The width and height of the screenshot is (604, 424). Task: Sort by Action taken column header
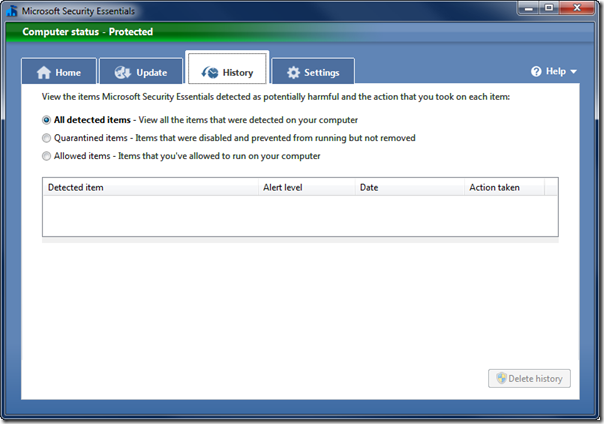pos(505,188)
